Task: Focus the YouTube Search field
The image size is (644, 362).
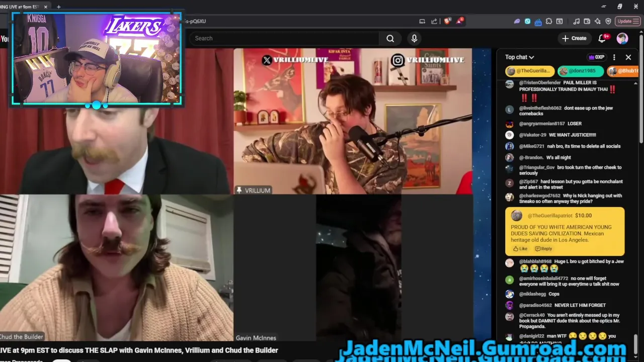Action: 284,38
